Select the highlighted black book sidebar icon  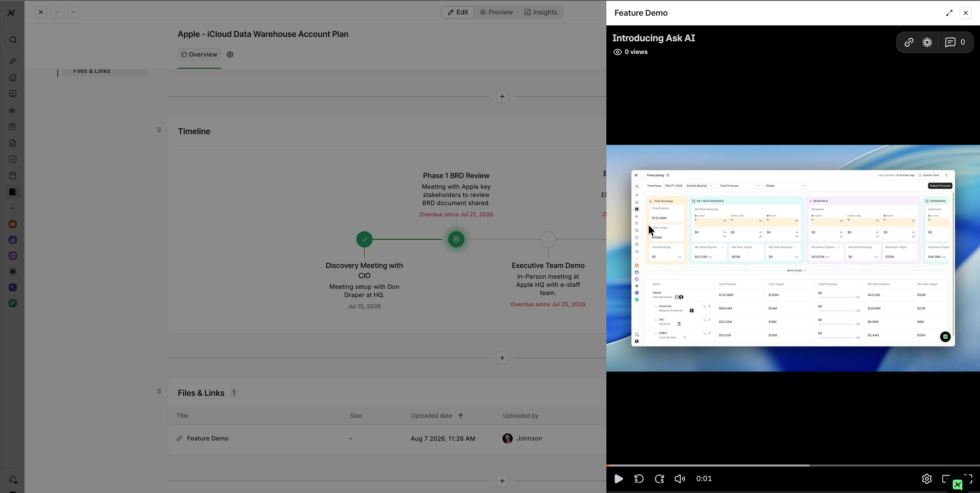coord(13,192)
